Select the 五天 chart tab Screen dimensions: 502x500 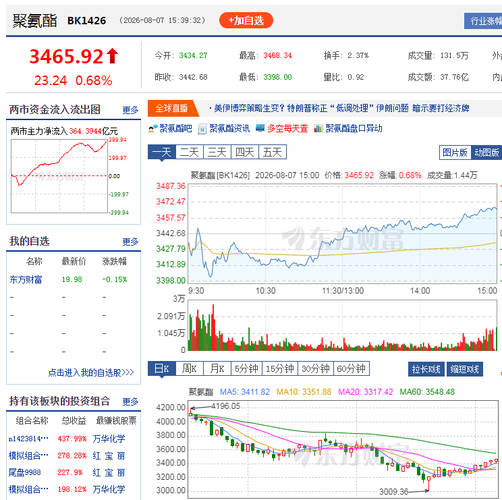[x=272, y=152]
